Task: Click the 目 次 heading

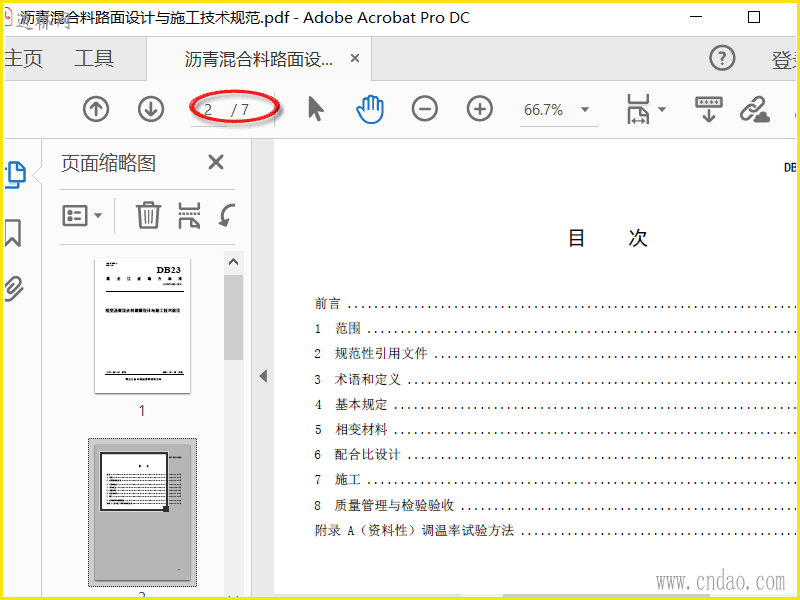Action: click(608, 238)
